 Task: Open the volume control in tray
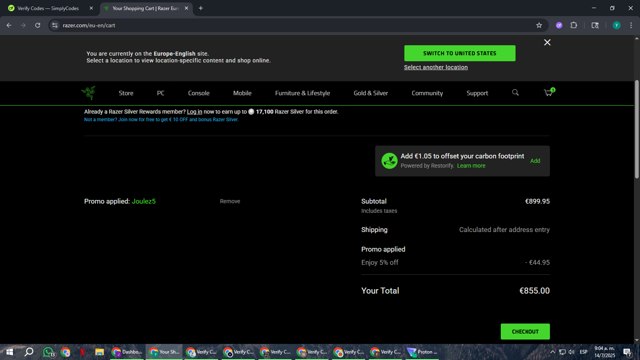[572, 352]
